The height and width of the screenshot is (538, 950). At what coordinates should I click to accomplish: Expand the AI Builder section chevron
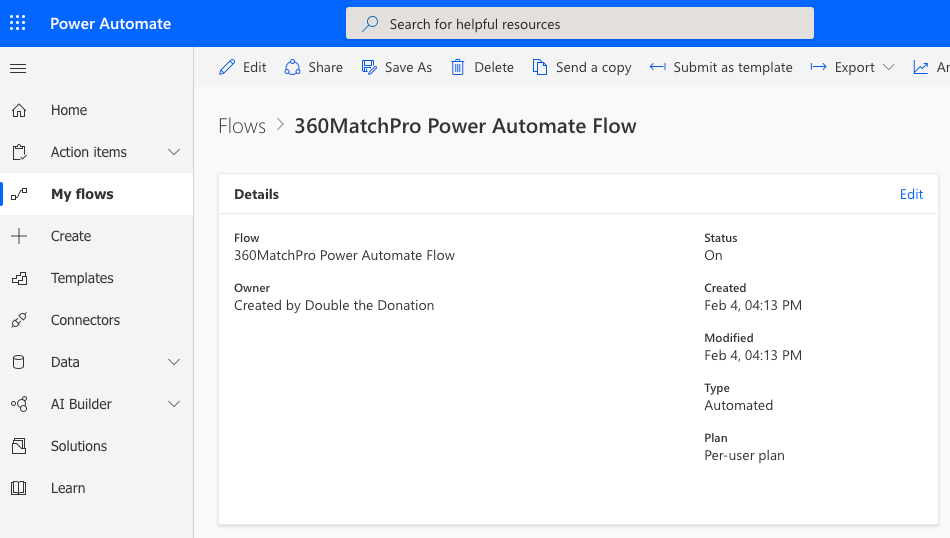point(174,404)
